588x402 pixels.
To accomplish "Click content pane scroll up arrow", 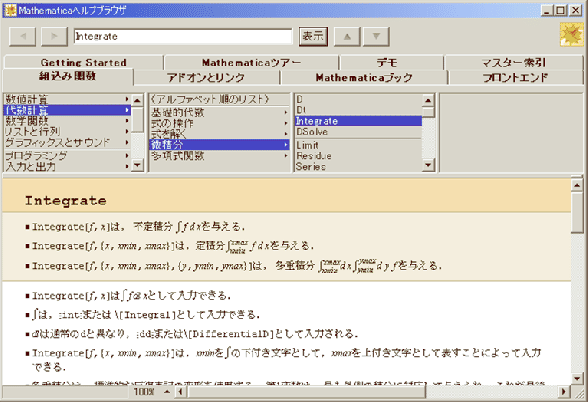I will tap(577, 185).
